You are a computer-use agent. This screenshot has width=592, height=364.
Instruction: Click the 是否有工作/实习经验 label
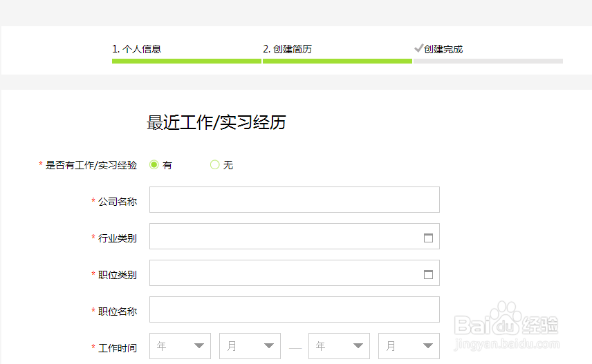(91, 165)
